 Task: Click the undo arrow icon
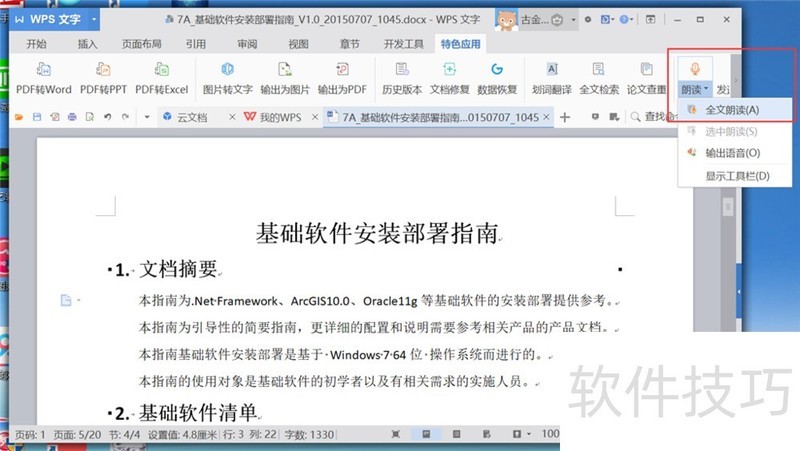point(108,117)
